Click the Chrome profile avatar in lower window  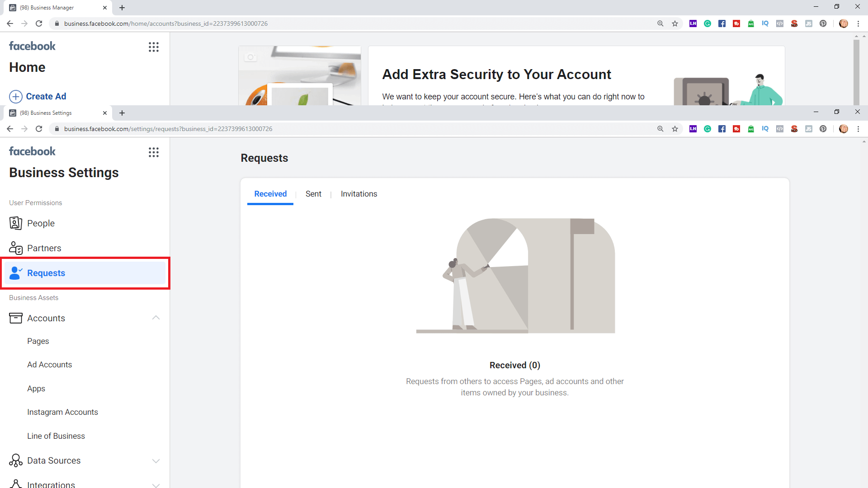843,129
